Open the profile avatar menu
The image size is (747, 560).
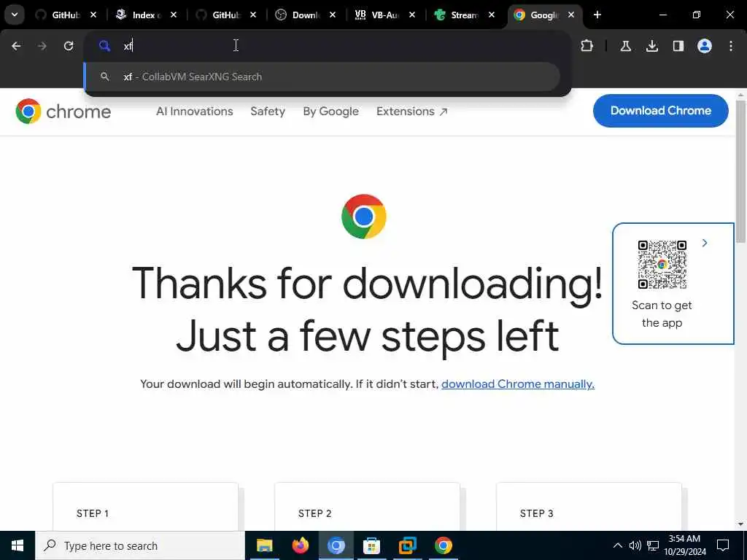705,46
